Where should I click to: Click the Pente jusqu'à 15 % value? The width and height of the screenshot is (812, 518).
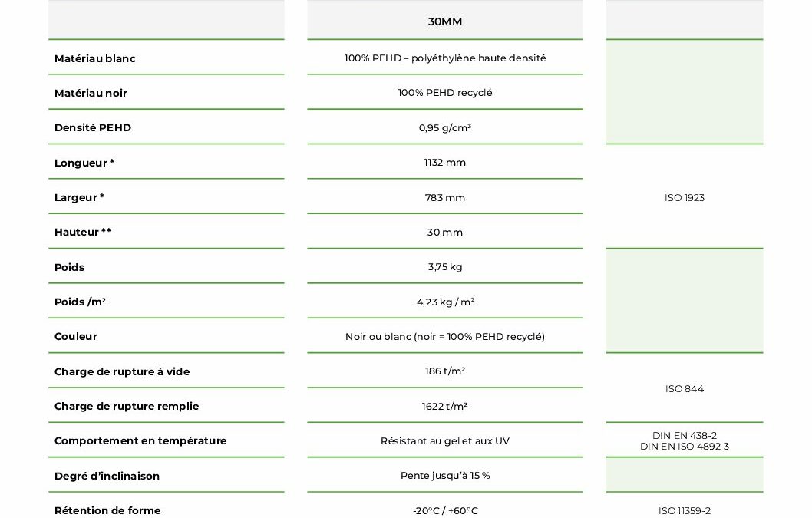click(445, 476)
